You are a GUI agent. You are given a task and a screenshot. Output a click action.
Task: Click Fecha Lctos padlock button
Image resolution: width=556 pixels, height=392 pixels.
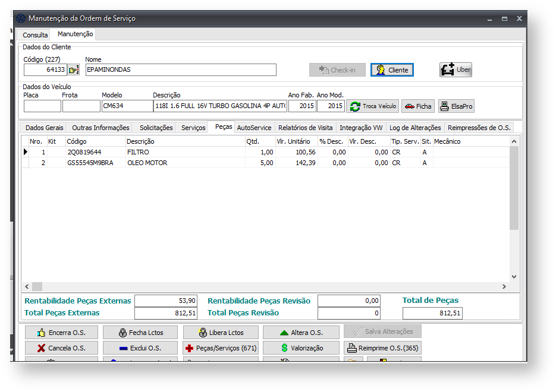tap(140, 333)
